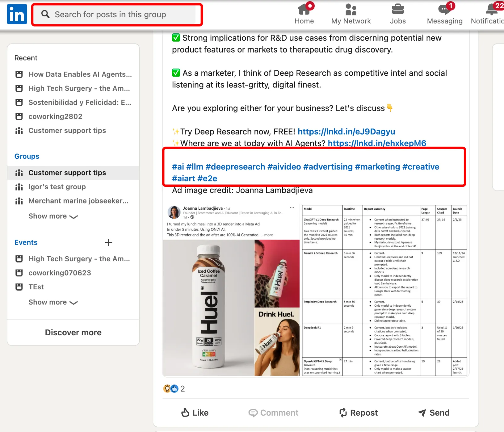Click group icon beside Merchant marine jobseeker

coord(19,201)
